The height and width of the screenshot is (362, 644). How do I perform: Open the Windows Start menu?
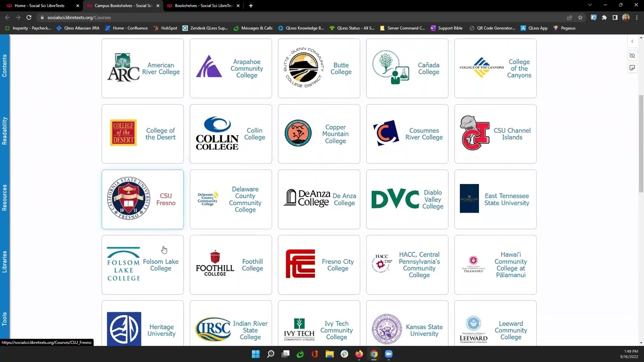pyautogui.click(x=256, y=354)
